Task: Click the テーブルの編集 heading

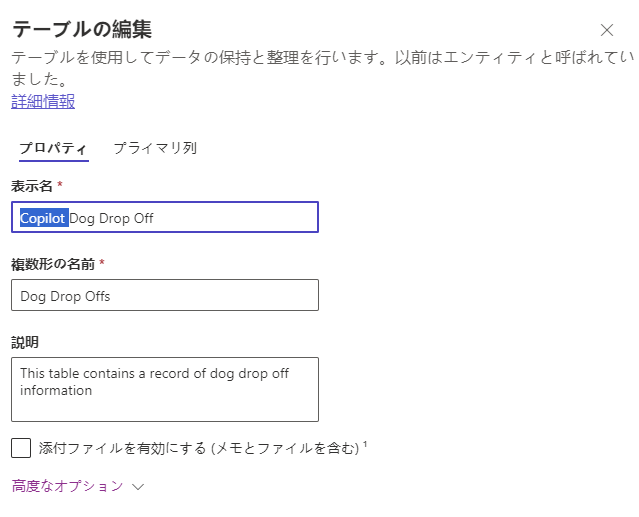Action: tap(82, 29)
